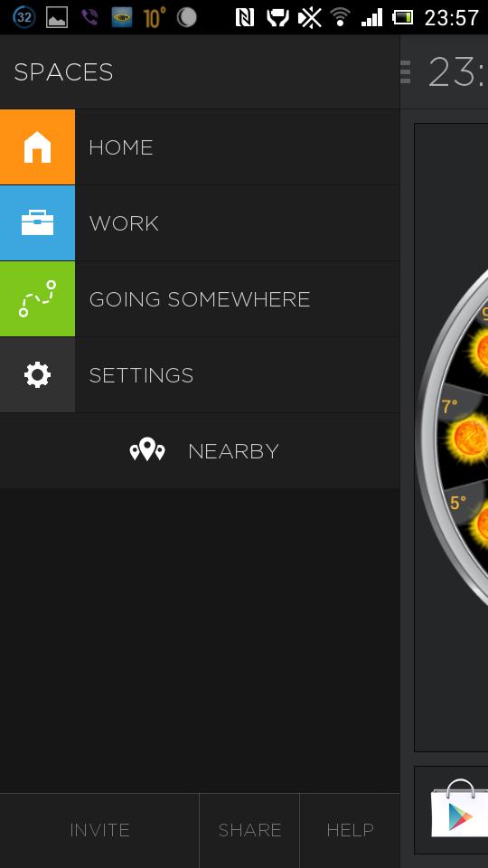Select the WORK space label
The height and width of the screenshot is (868, 488).
point(124,223)
